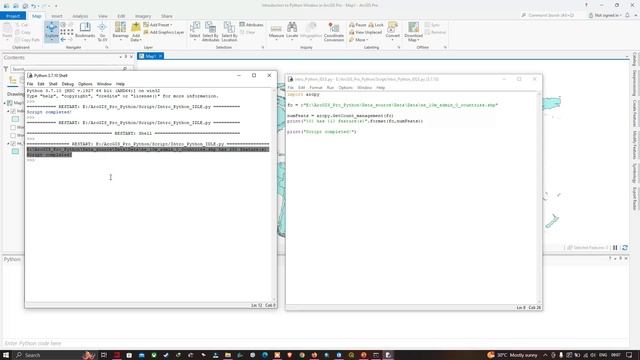Click List By Drawing Order icon

pos(13,80)
